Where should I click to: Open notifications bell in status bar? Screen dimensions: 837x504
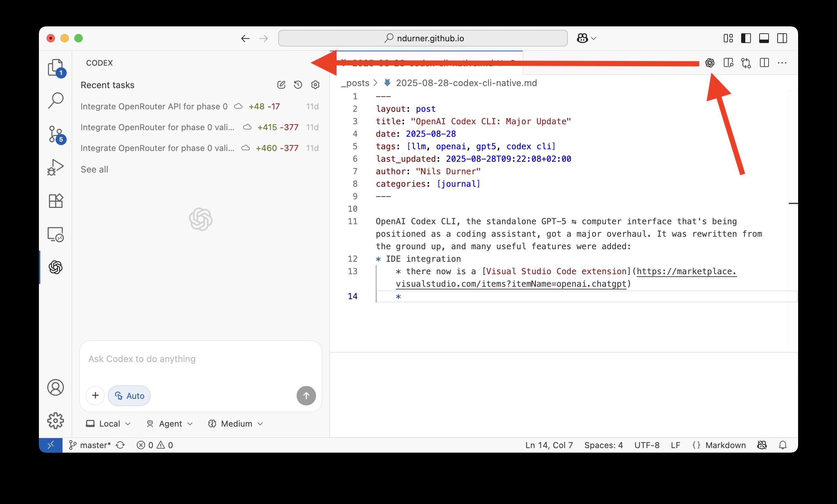click(783, 445)
